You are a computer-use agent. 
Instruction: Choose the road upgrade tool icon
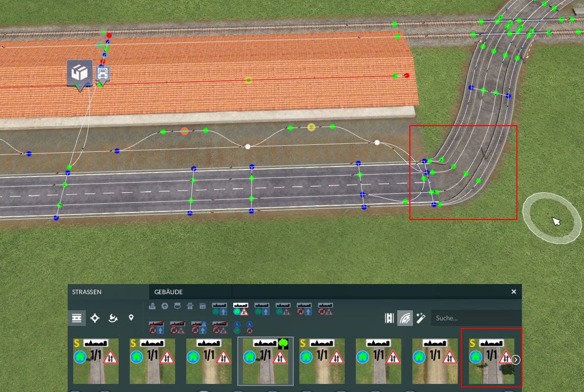point(113,318)
